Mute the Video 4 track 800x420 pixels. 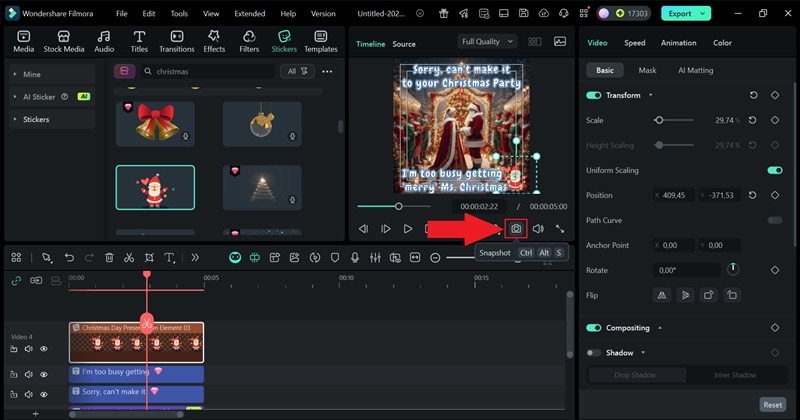(29, 349)
